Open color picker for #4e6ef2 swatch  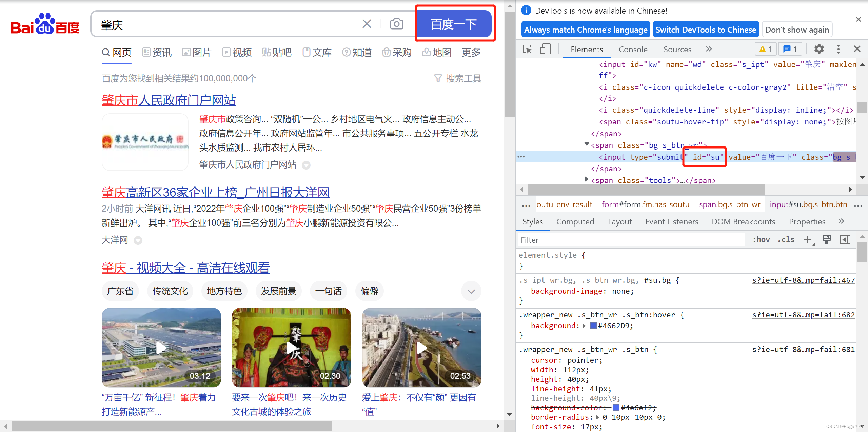coord(616,408)
